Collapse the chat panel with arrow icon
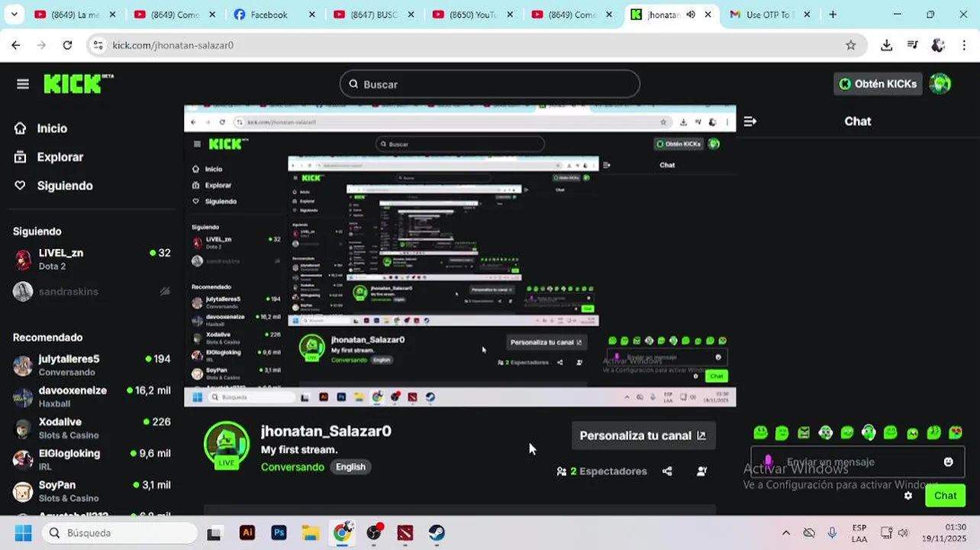980x550 pixels. click(750, 121)
